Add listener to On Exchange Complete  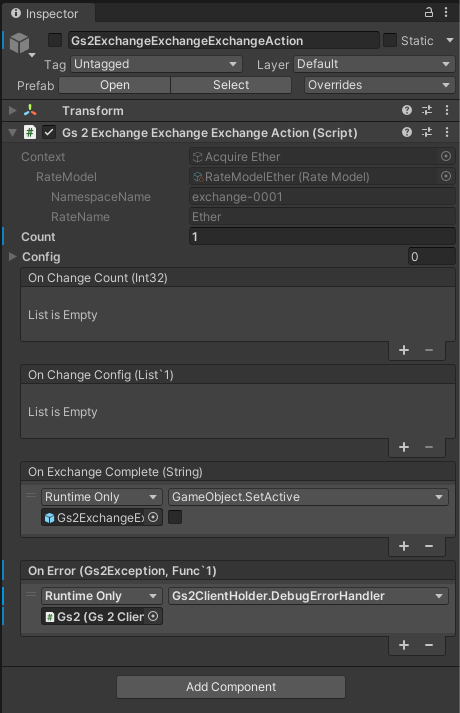pos(404,546)
